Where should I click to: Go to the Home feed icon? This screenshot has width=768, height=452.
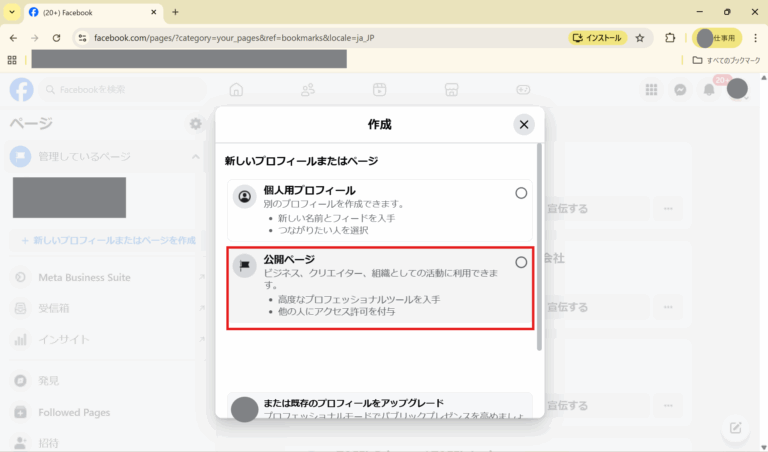pos(236,90)
